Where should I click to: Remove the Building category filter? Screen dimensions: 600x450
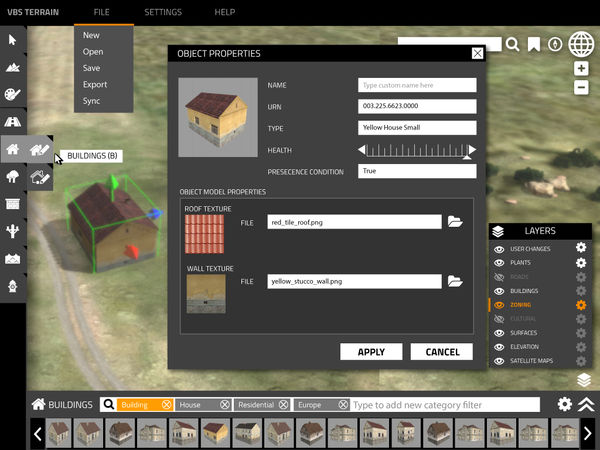(x=166, y=404)
